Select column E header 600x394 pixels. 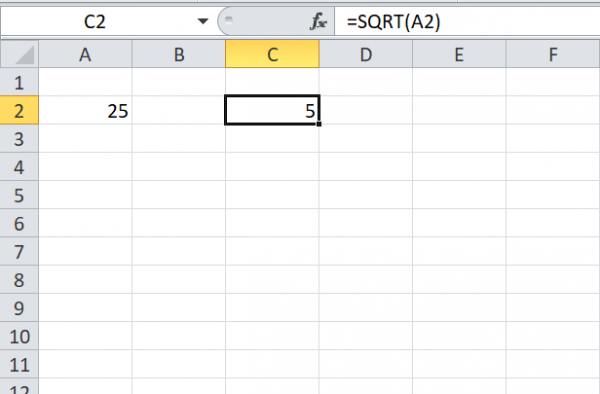tap(459, 54)
